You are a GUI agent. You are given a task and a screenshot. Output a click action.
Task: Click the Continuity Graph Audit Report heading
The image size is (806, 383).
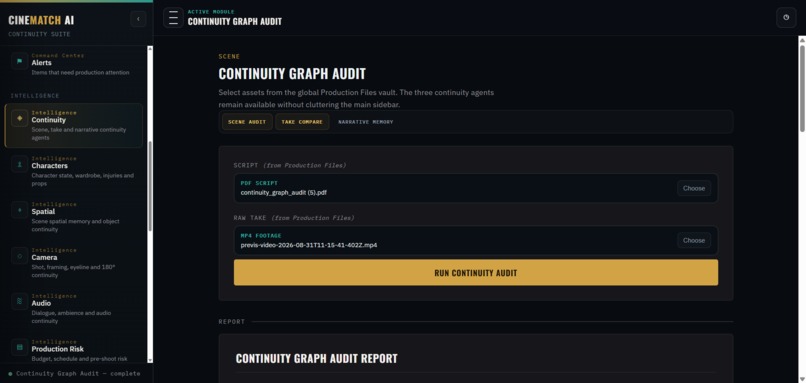click(x=317, y=358)
